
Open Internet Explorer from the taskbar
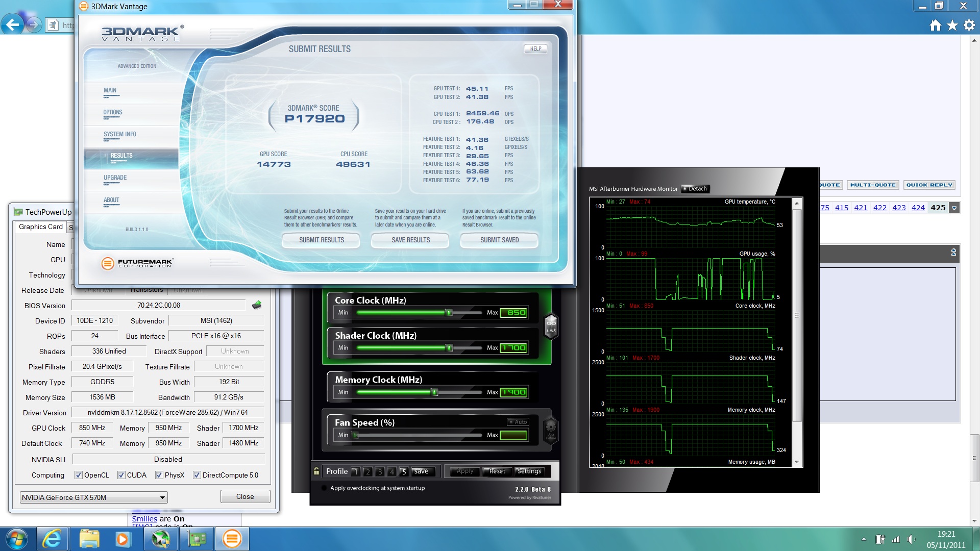[x=52, y=539]
